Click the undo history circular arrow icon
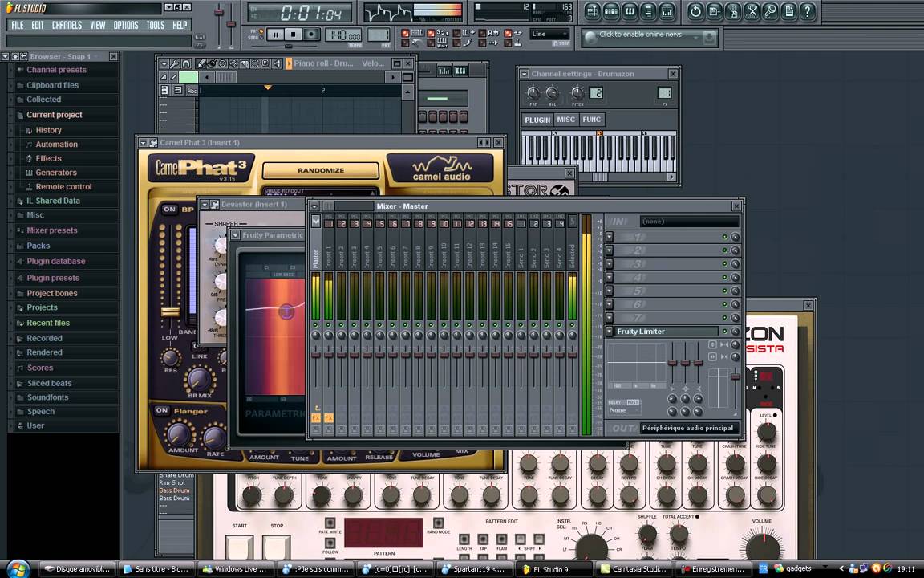924x578 pixels. click(695, 11)
